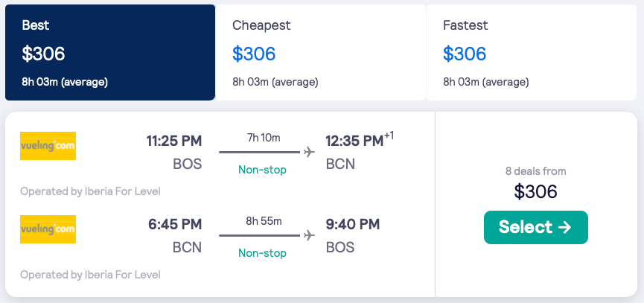644x303 pixels.
Task: Click the green Select button
Action: click(x=536, y=227)
